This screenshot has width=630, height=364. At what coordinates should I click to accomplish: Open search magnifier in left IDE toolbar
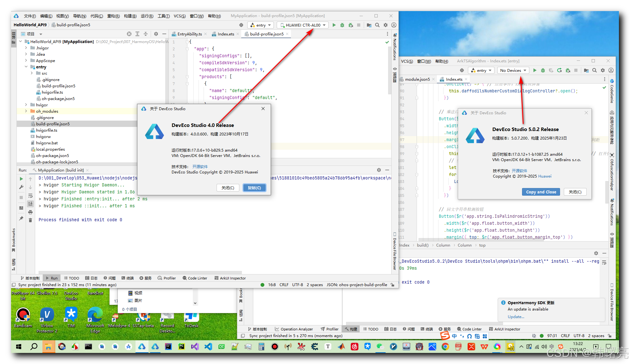pyautogui.click(x=377, y=25)
